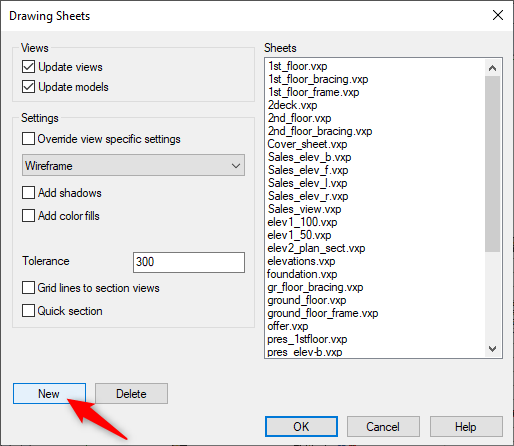514x446 pixels.
Task: Enable the Quick section checkbox
Action: coord(28,311)
